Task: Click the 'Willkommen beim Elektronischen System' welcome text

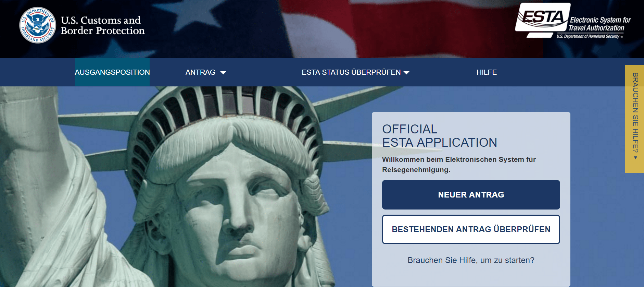Action: (459, 165)
